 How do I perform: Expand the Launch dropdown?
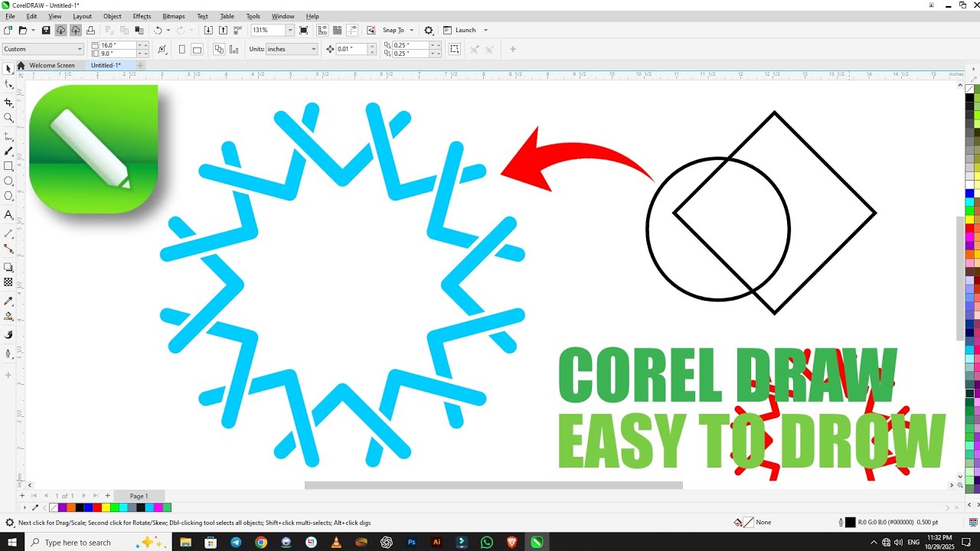(x=485, y=31)
